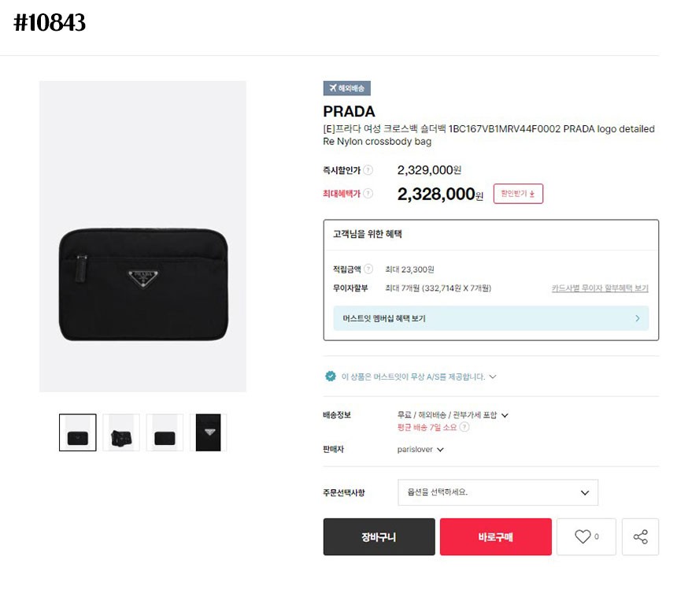The width and height of the screenshot is (677, 616).
Task: Open the 옵션을 선택하세요 dropdown
Action: tap(498, 492)
